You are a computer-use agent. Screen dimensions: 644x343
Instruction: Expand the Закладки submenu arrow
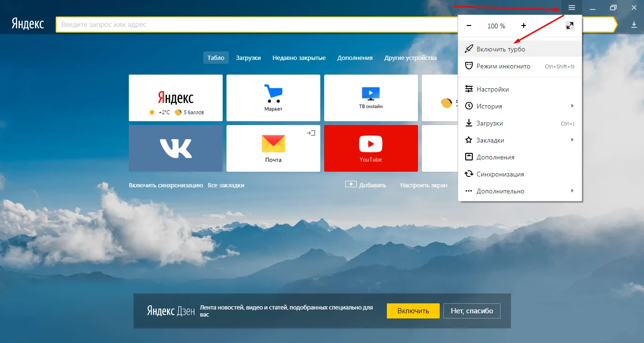[x=572, y=140]
